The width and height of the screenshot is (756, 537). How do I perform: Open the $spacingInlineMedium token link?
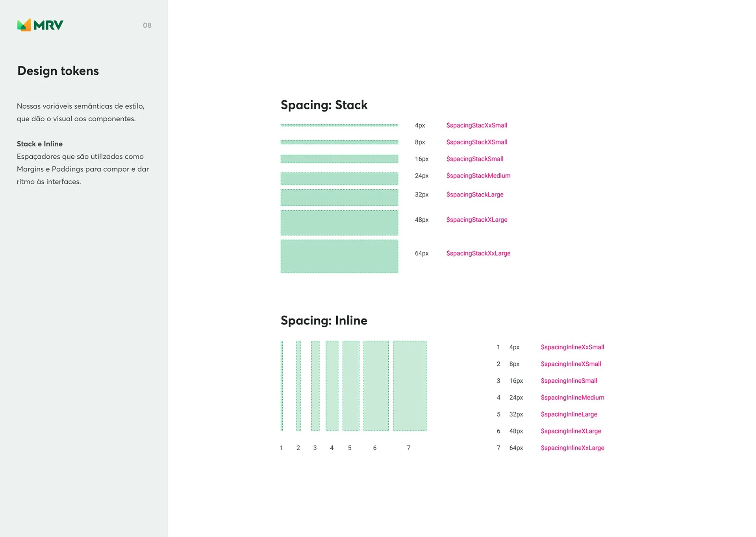[573, 398]
